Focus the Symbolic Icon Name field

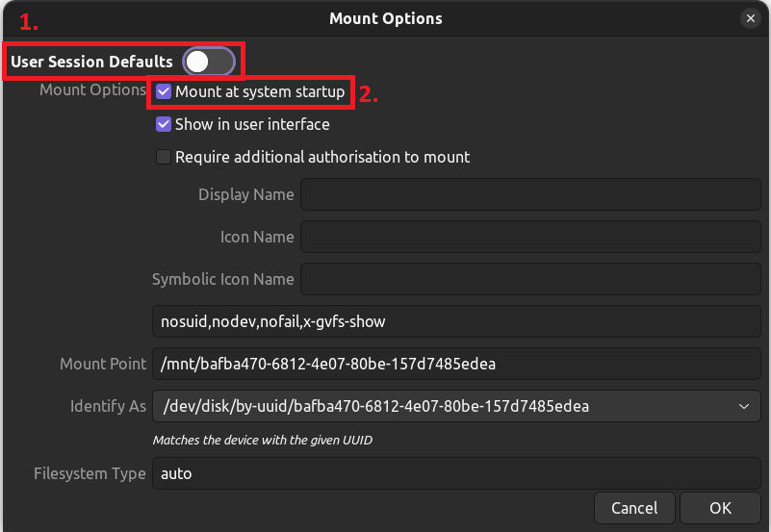(x=530, y=279)
